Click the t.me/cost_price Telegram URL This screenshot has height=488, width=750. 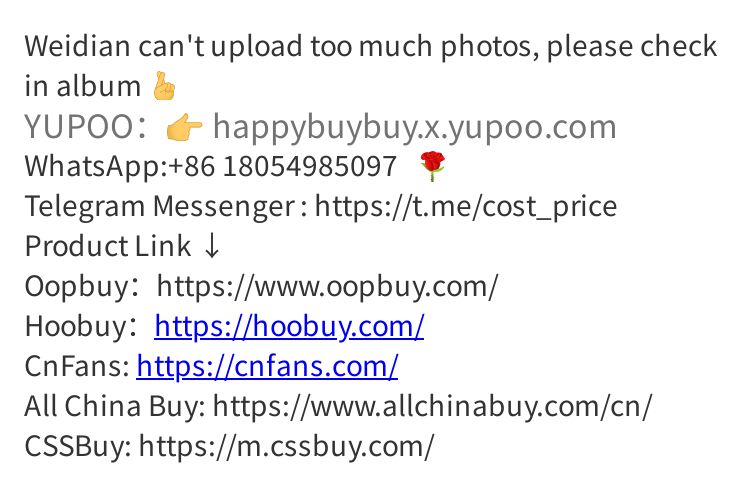click(466, 207)
